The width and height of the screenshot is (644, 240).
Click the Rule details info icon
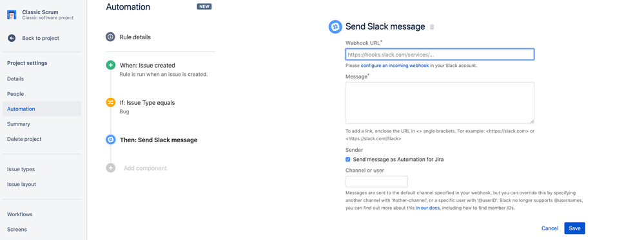pyautogui.click(x=110, y=37)
